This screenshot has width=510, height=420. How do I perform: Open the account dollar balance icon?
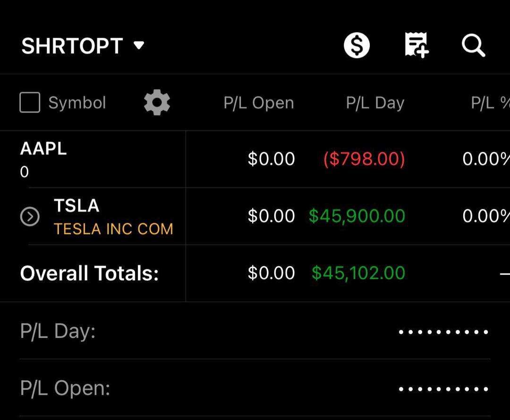pos(357,45)
